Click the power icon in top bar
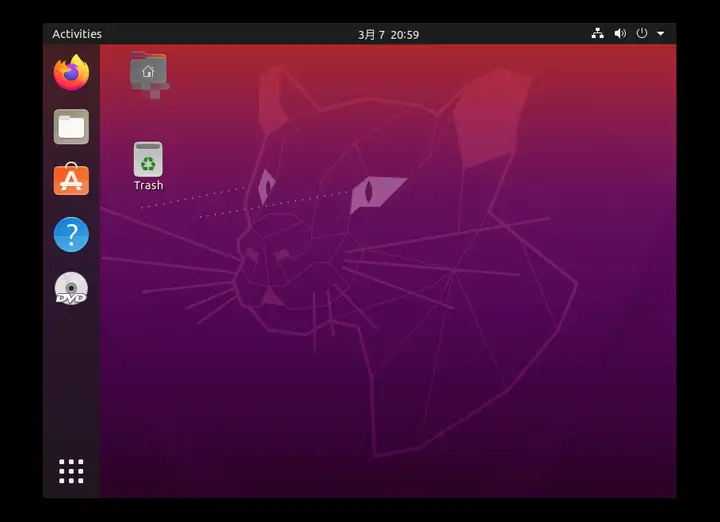Image resolution: width=720 pixels, height=522 pixels. (641, 33)
